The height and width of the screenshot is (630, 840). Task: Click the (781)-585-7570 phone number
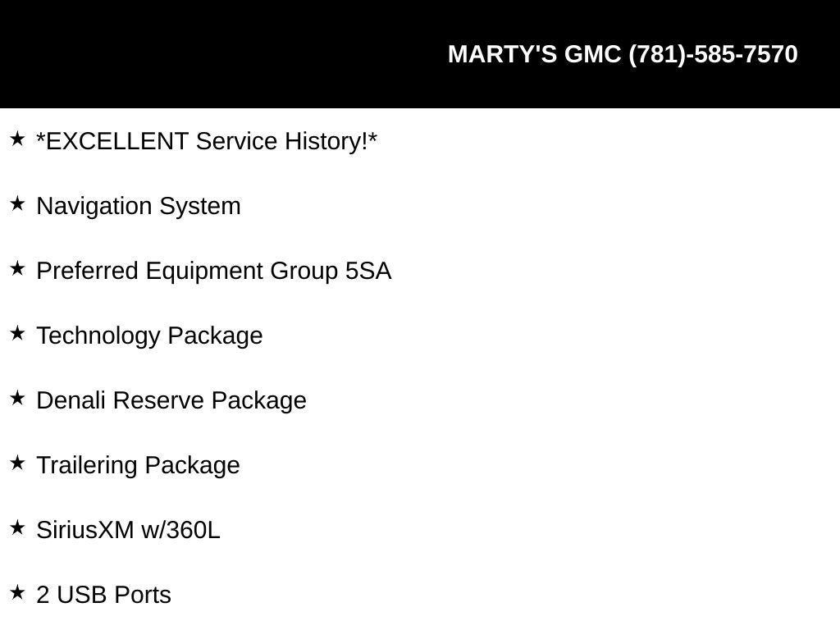pyautogui.click(x=713, y=55)
